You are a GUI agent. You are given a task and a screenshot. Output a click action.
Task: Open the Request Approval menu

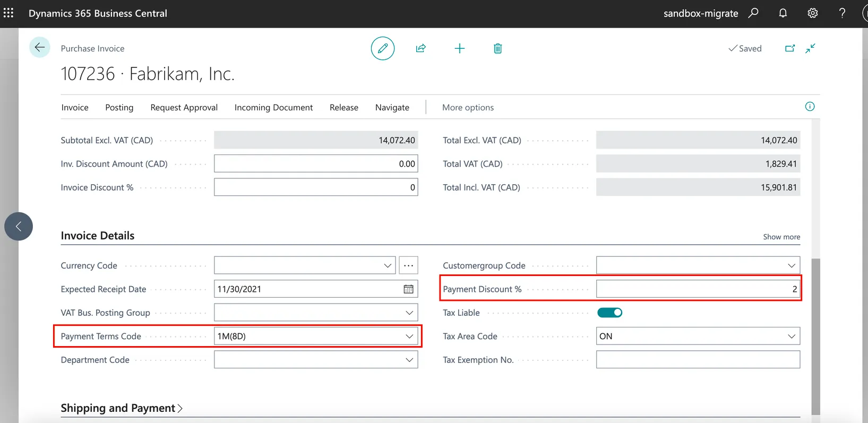184,107
